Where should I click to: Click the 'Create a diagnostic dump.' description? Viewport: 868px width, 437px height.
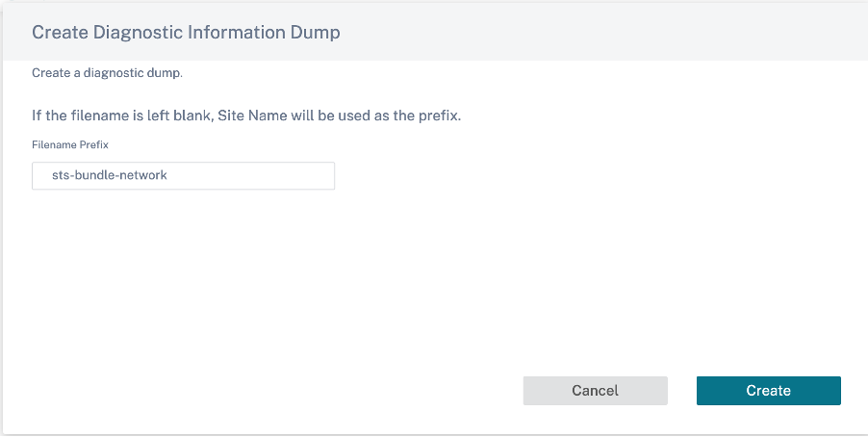click(108, 73)
